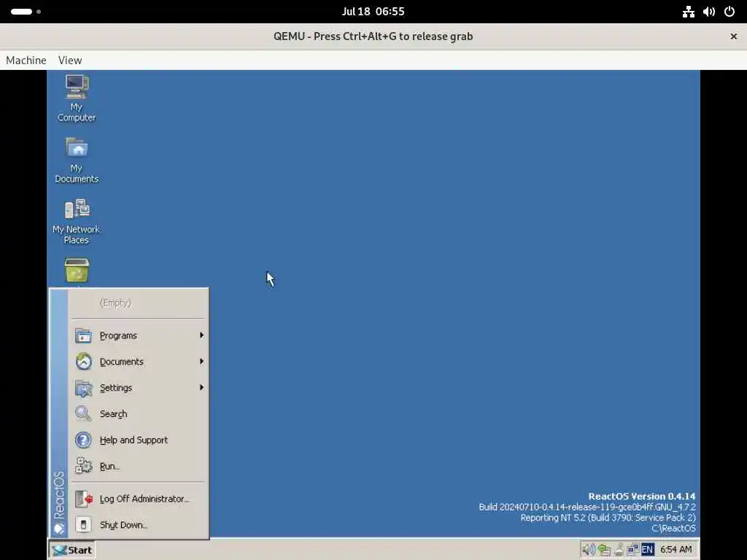This screenshot has width=747, height=560.
Task: Click the ReactOS Version 0.4.14 text
Action: coord(642,497)
